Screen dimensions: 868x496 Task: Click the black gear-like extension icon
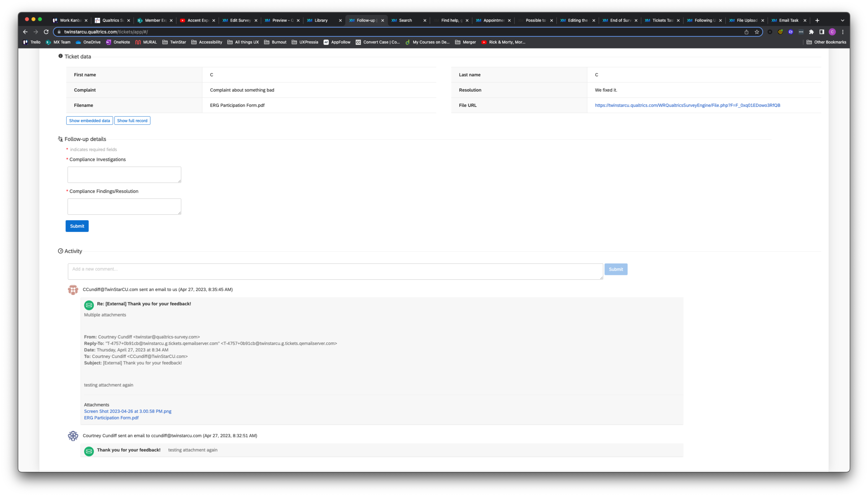tap(770, 32)
